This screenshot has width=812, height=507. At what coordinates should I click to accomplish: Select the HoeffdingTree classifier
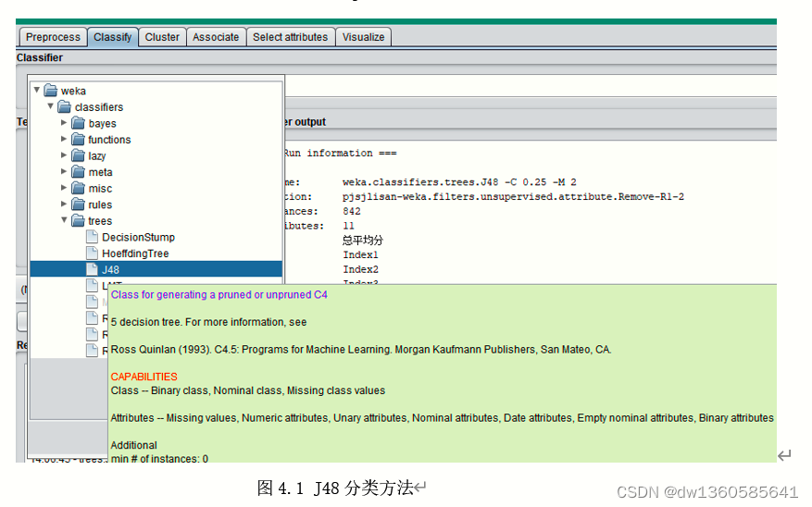coord(135,253)
